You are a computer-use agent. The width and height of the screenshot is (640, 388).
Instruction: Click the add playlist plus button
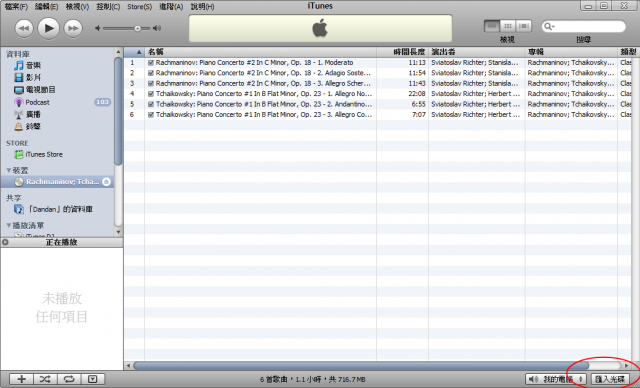22,379
